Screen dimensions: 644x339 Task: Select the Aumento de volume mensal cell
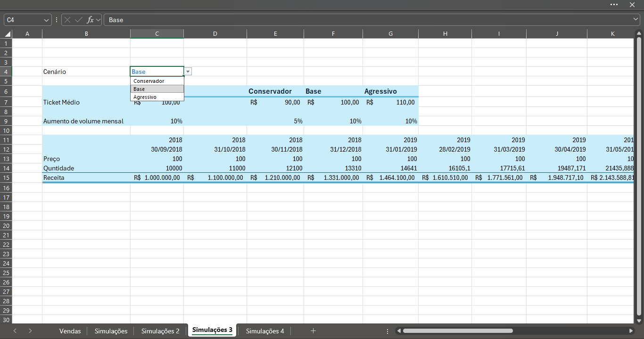point(86,121)
